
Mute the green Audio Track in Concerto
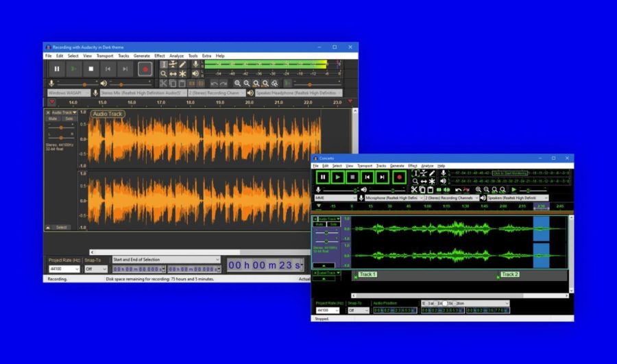point(319,224)
